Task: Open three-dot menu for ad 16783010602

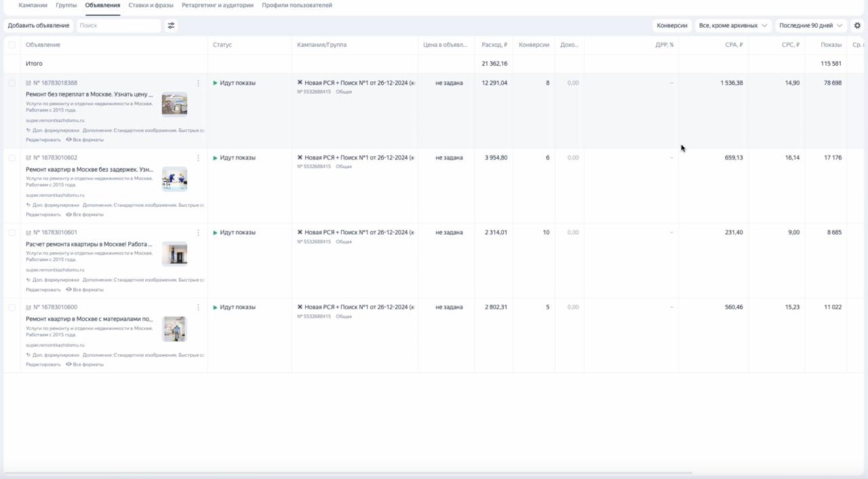Action: 198,158
